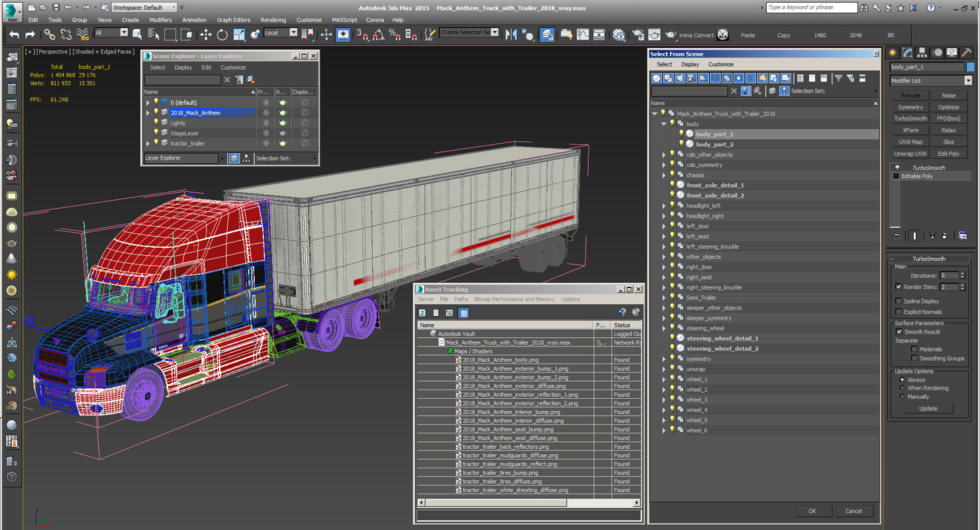Viewport: 980px width, 530px height.
Task: Select the When Rendering update option
Action: [902, 388]
